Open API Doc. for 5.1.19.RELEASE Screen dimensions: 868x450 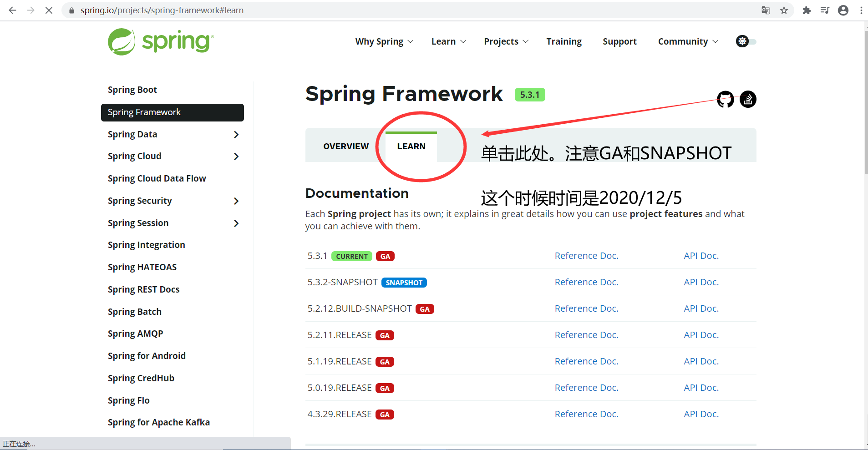701,361
